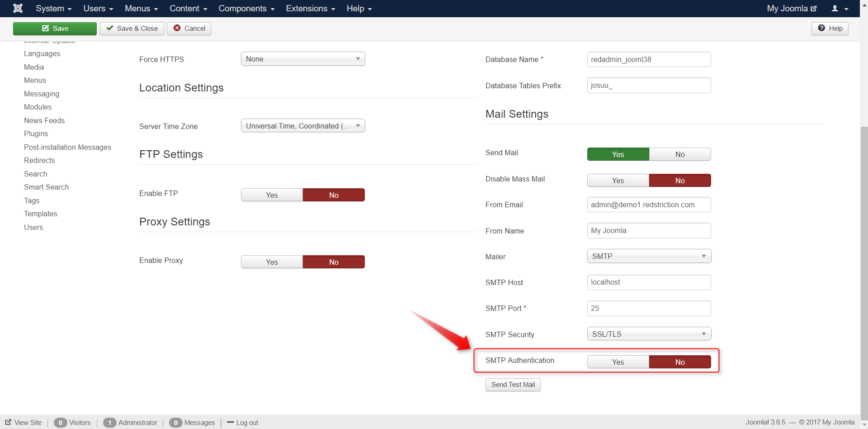Click the green Save button
This screenshot has height=429, width=868.
pyautogui.click(x=55, y=29)
